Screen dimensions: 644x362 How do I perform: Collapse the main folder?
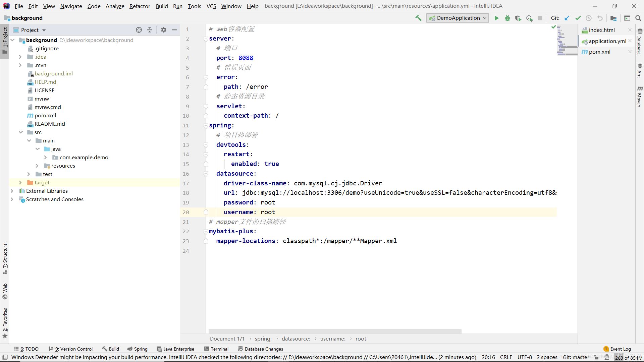click(x=29, y=140)
